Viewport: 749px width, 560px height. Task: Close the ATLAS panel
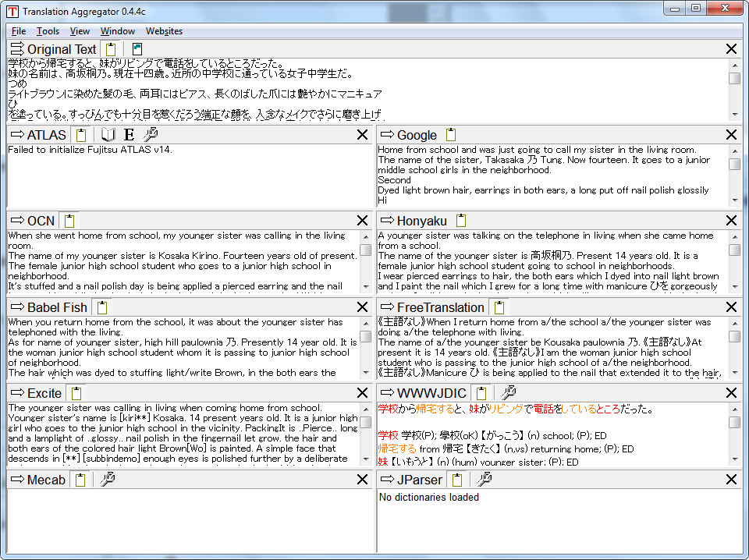coord(362,135)
